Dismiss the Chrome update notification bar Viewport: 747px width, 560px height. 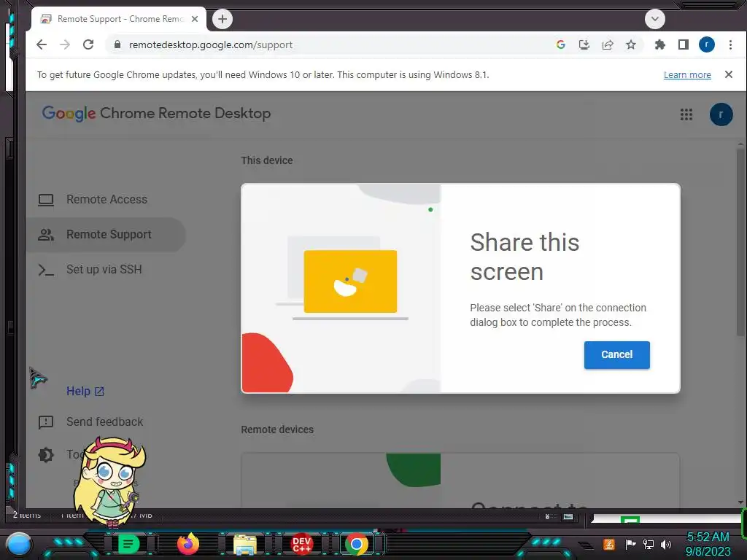(x=729, y=74)
